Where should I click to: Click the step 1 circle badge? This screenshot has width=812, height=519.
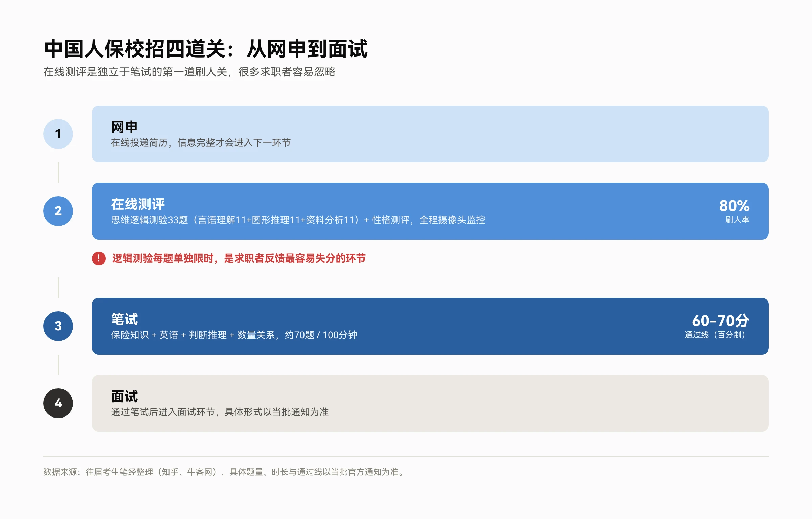tap(58, 134)
